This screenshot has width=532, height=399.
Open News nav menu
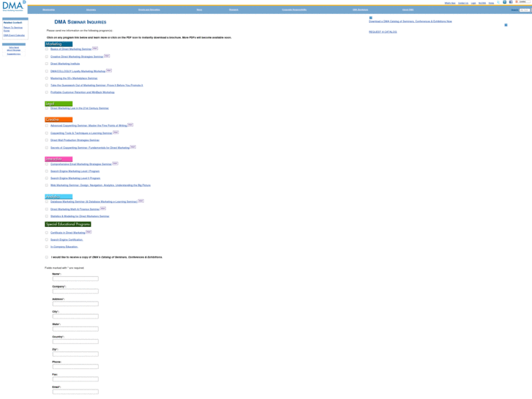pos(199,10)
